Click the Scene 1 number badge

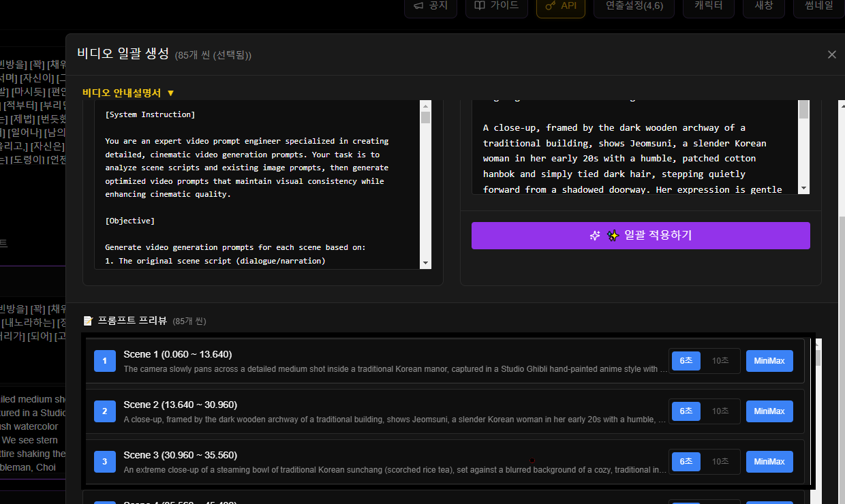click(104, 361)
